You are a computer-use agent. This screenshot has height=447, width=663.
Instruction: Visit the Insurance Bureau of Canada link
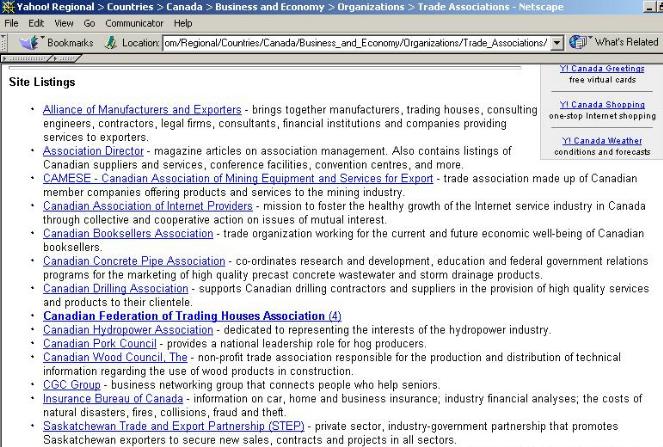coord(113,399)
